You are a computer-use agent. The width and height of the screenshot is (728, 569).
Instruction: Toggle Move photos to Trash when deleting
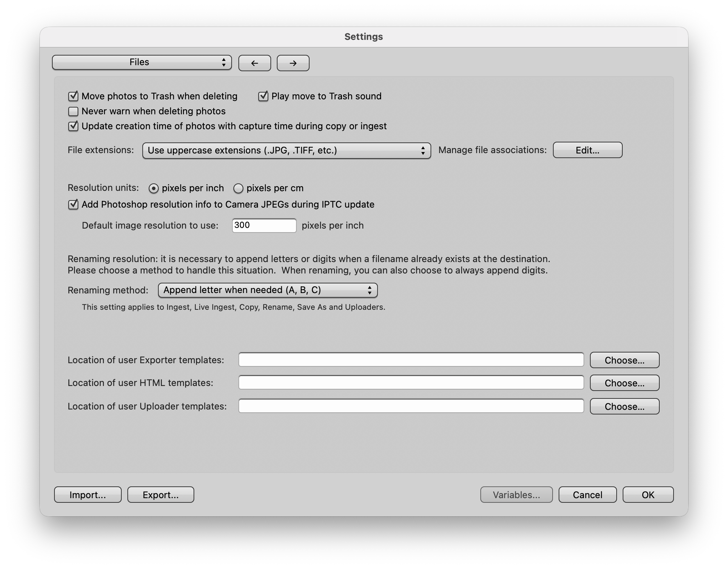pos(73,96)
